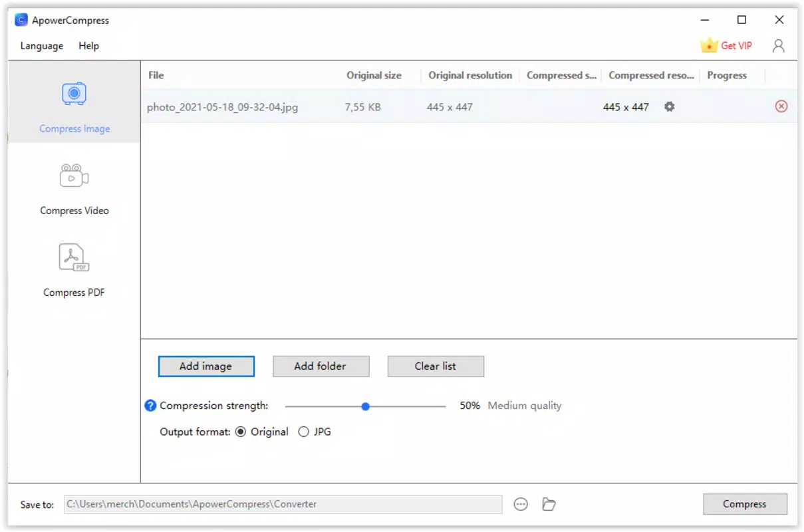Close the ApowerCompress window

[x=779, y=20]
